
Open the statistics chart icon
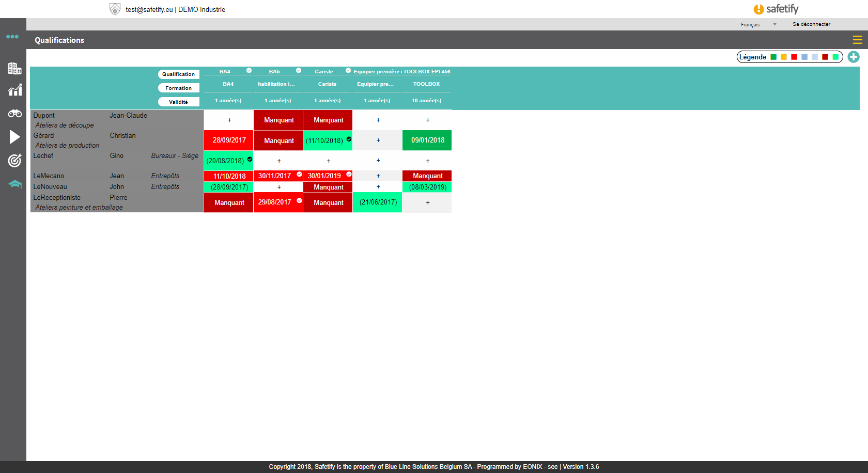click(x=14, y=90)
